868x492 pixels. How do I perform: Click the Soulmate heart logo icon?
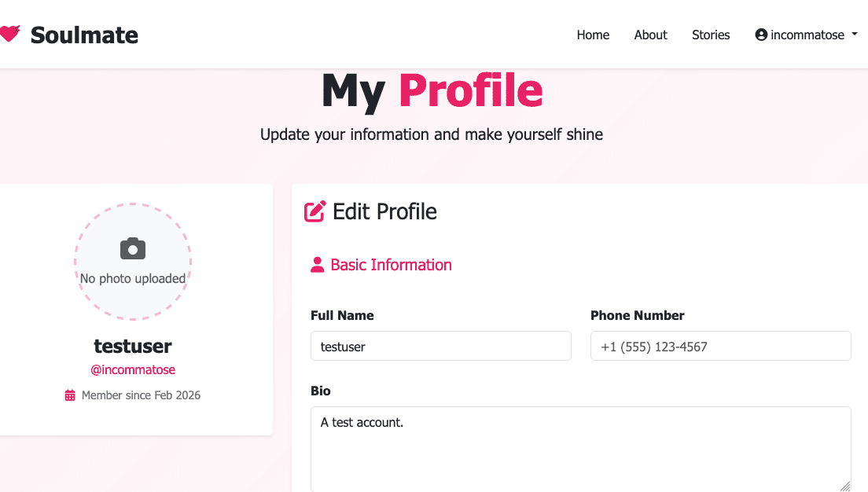[x=9, y=34]
